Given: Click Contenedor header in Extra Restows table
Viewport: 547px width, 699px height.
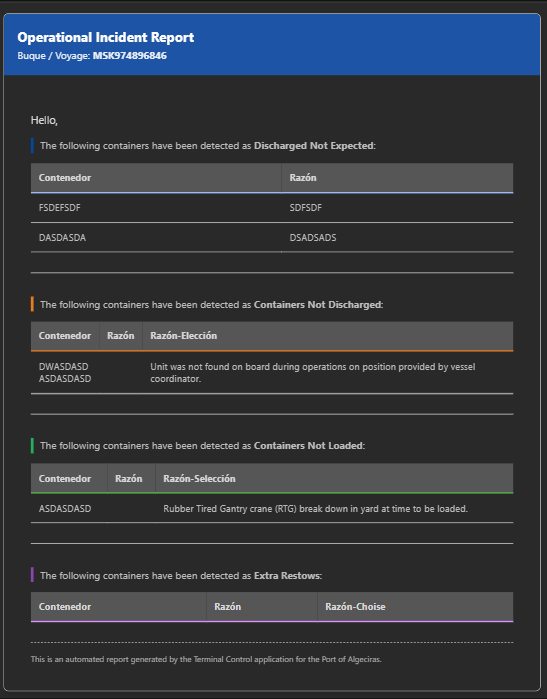Looking at the screenshot, I should pyautogui.click(x=65, y=607).
